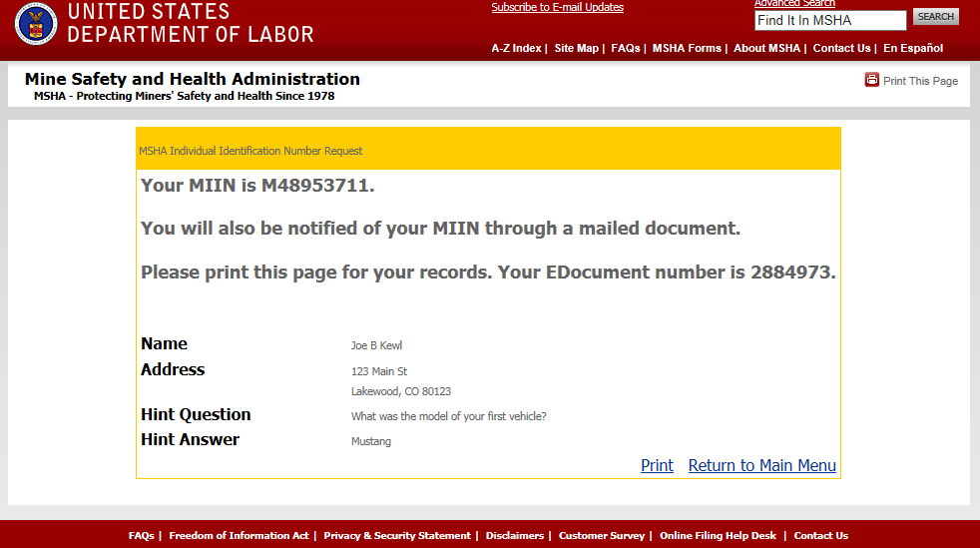
Task: Click 'MSHA - Protecting Miners' Safety' tagline
Action: pyautogui.click(x=185, y=96)
